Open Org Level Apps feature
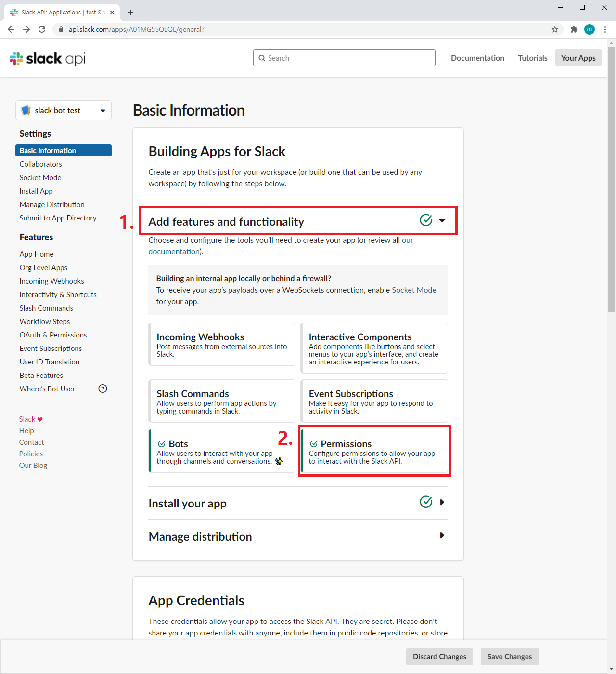 [43, 268]
